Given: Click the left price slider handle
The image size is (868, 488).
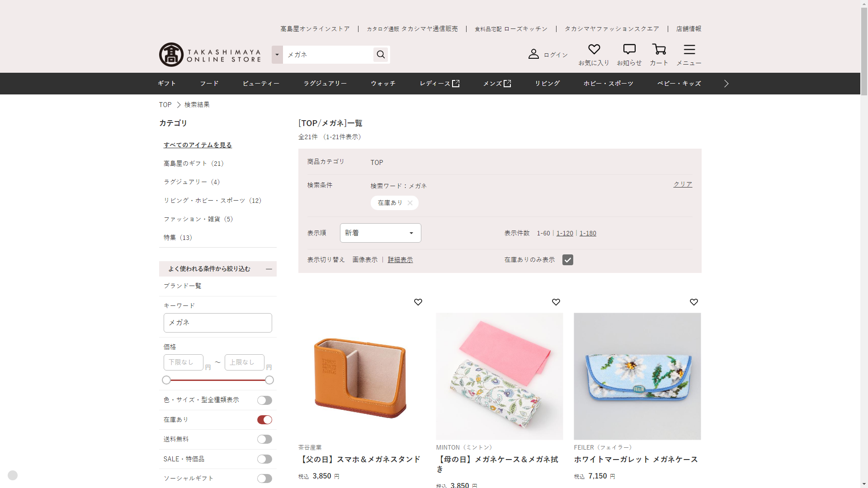Looking at the screenshot, I should pos(166,380).
